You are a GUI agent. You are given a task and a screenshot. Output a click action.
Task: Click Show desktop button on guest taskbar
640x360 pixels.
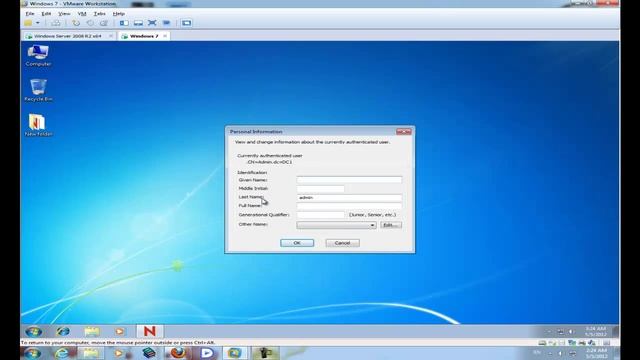[x=616, y=331]
